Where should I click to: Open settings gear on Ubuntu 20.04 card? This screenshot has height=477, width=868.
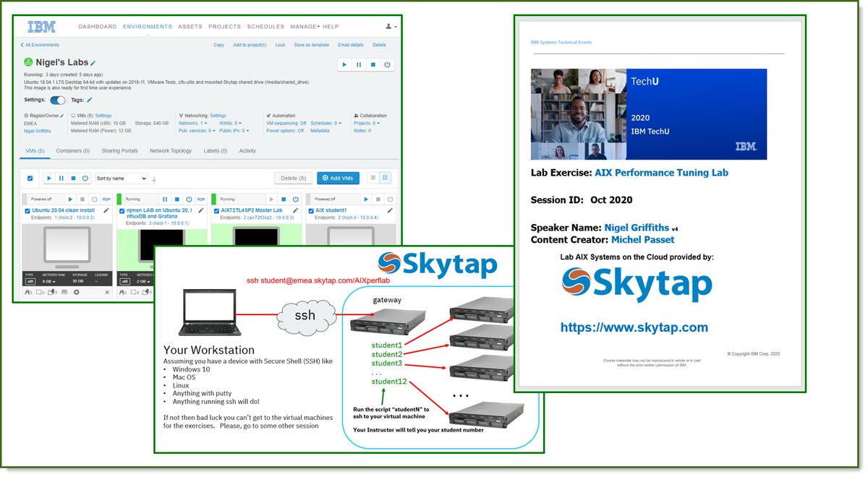click(76, 292)
